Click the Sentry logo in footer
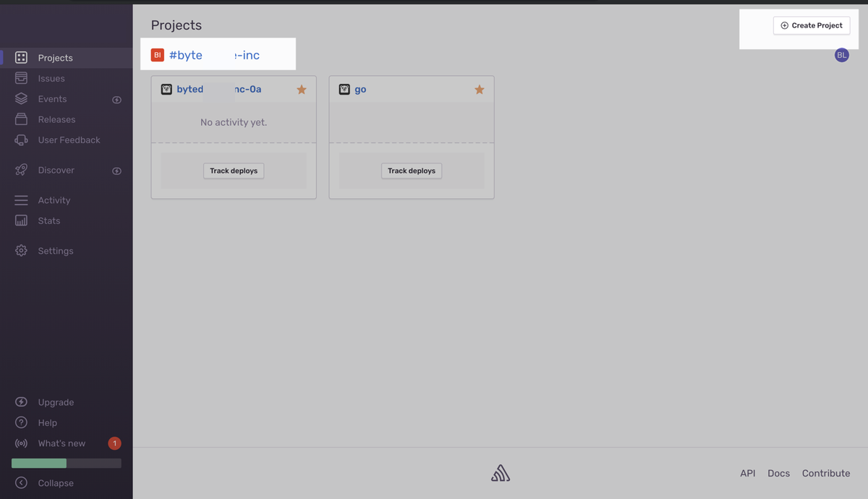Image resolution: width=868 pixels, height=499 pixels. click(500, 473)
